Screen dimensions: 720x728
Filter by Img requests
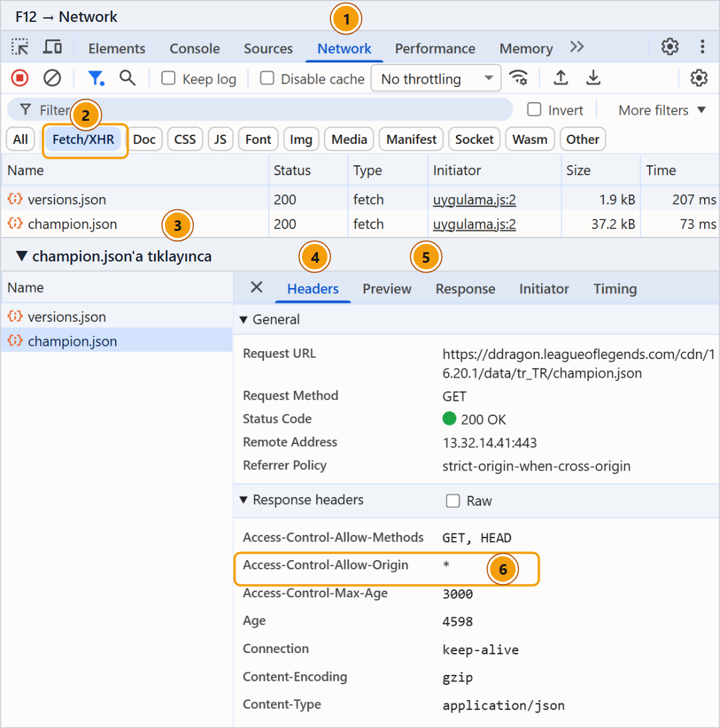pyautogui.click(x=301, y=139)
